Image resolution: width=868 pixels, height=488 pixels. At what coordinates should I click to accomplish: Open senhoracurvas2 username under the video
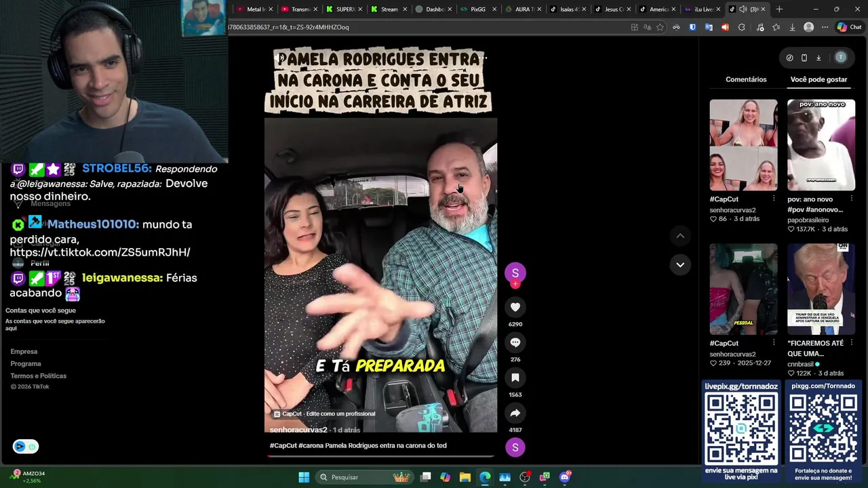tap(298, 430)
